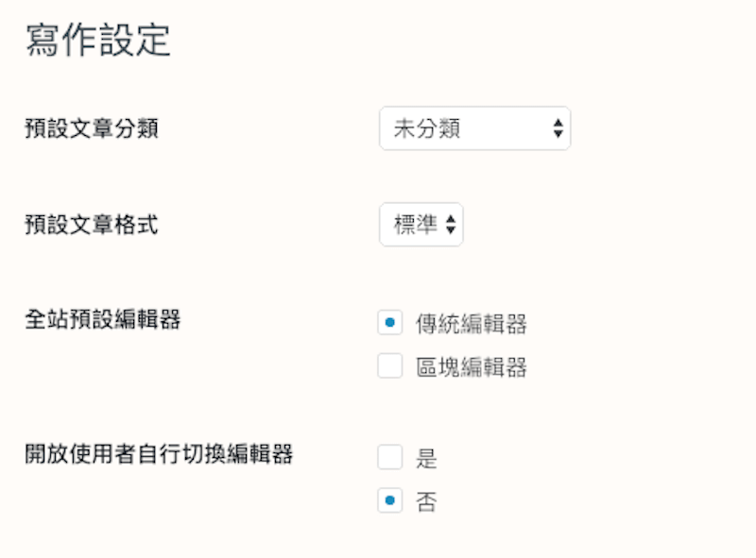756x558 pixels.
Task: Click the 區塊編輯器 option label
Action: [471, 367]
